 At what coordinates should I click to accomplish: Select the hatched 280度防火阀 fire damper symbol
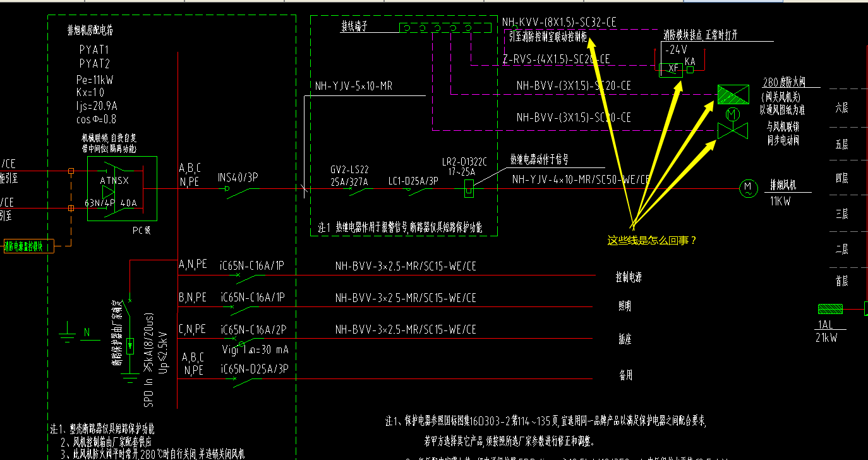coord(733,95)
